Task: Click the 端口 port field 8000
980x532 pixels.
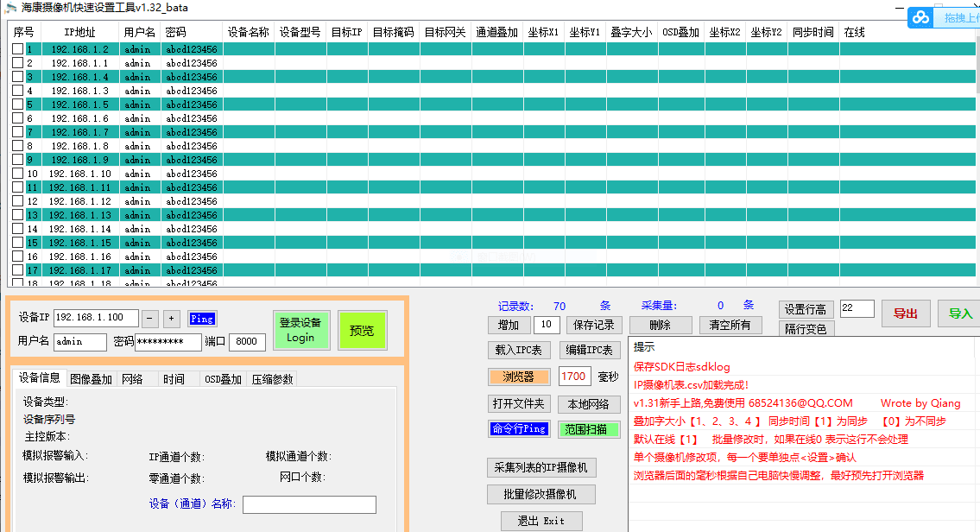Action: point(248,341)
